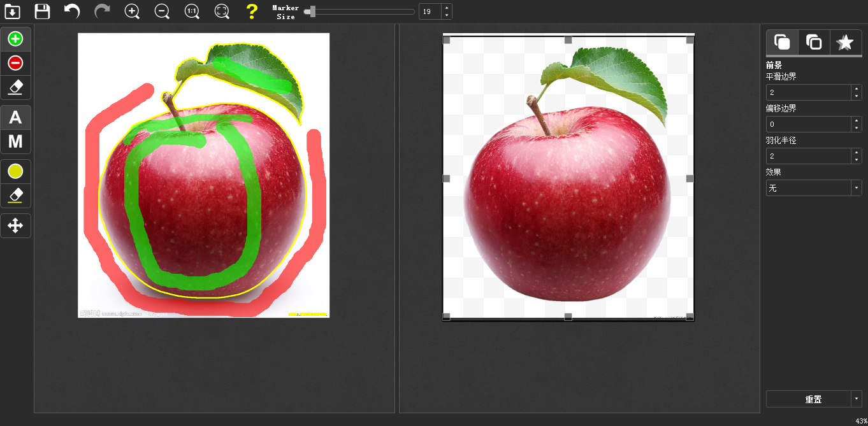
Task: Open help via yellow question mark
Action: pos(252,11)
